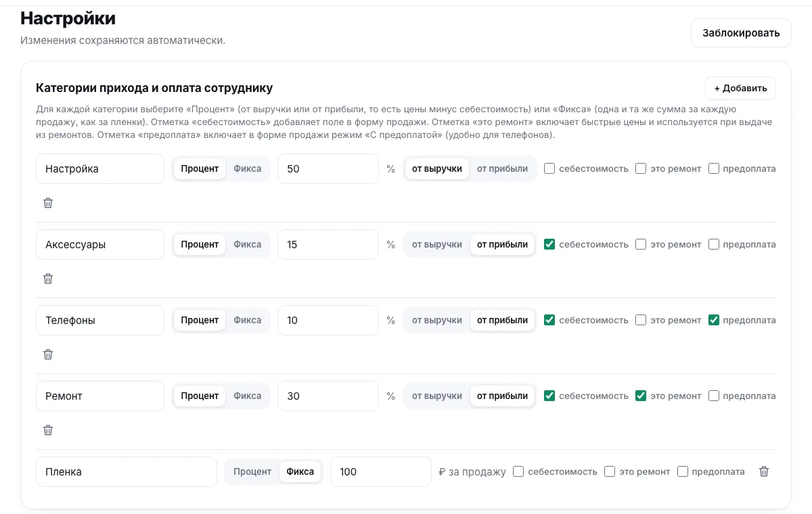Click the Пленка category name field

point(127,472)
